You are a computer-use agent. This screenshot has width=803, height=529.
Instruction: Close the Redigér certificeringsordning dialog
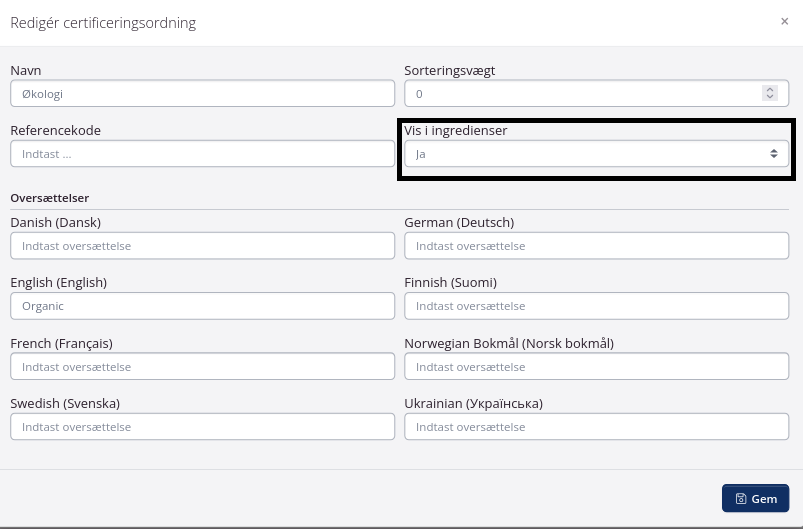point(784,21)
